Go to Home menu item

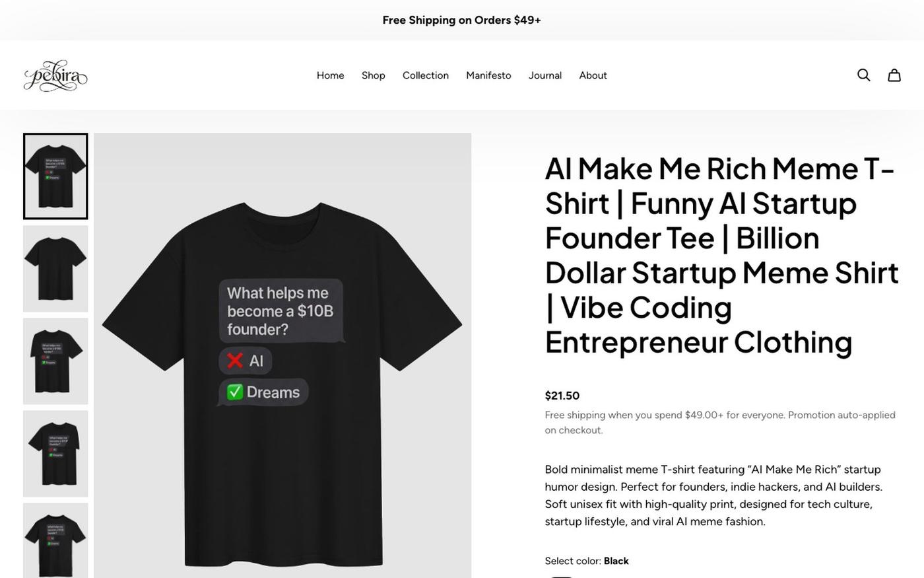[x=330, y=75]
